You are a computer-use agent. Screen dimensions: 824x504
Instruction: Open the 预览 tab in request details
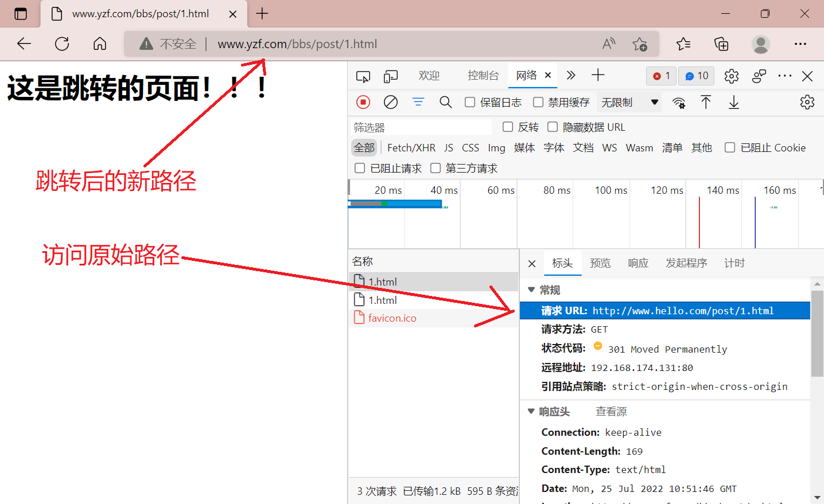[600, 263]
